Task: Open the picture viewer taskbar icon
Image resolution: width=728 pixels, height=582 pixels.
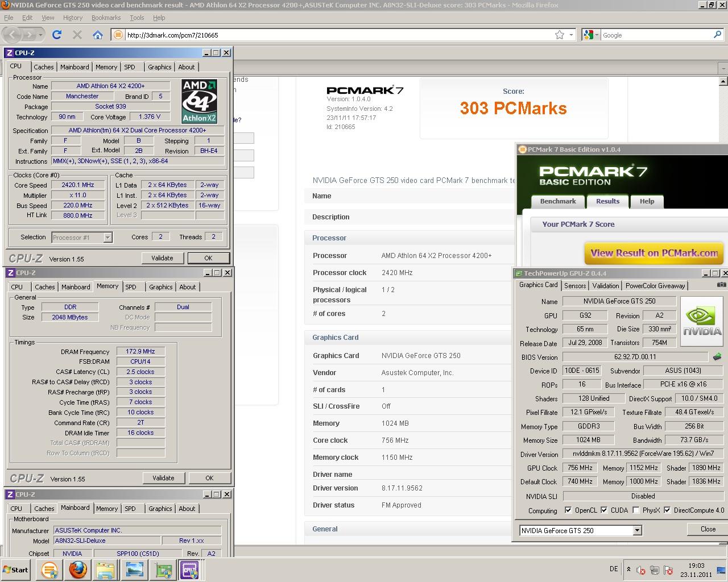Action: point(134,569)
